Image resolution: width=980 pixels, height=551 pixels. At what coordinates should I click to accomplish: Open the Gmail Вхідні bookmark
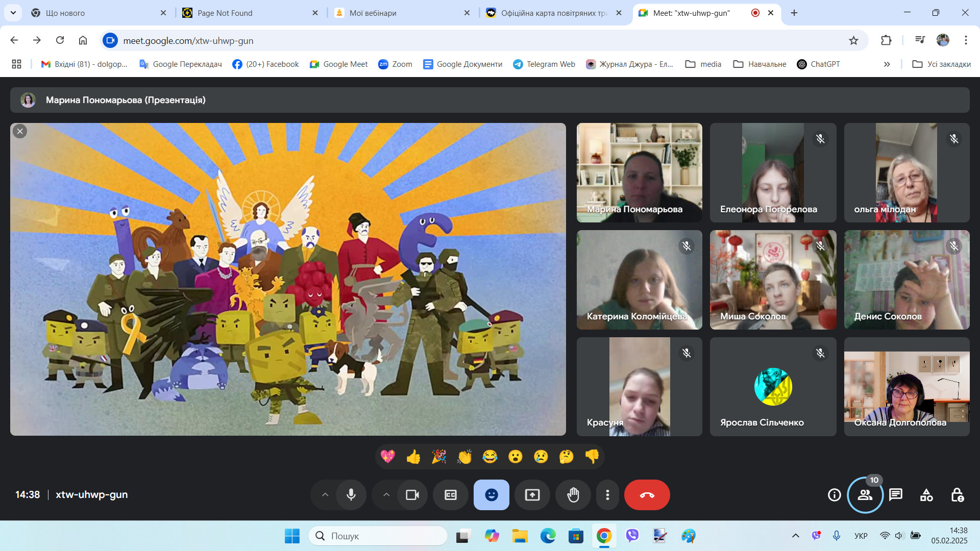84,64
